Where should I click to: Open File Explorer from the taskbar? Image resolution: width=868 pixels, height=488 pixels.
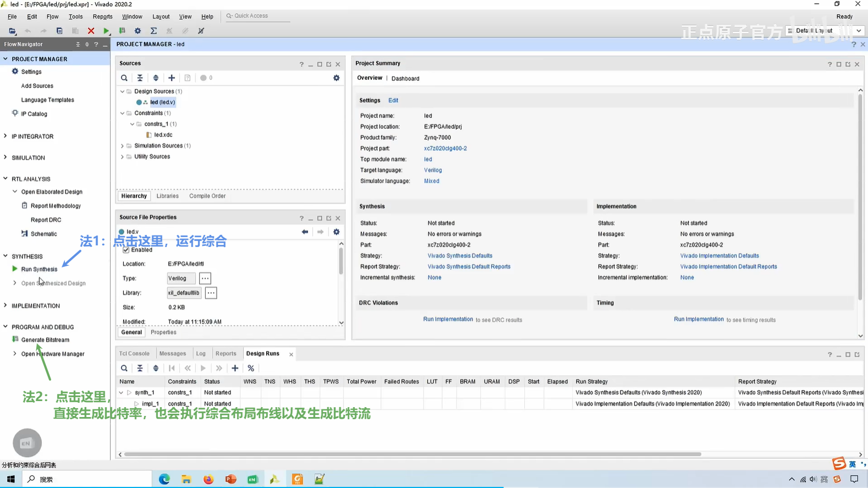186,479
